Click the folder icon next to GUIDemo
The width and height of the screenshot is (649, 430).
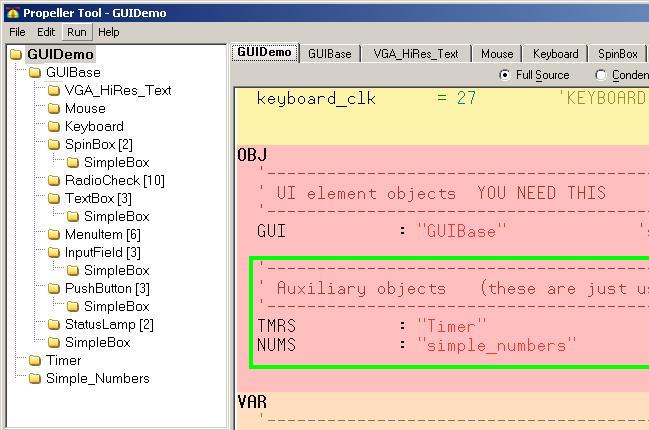coord(16,55)
